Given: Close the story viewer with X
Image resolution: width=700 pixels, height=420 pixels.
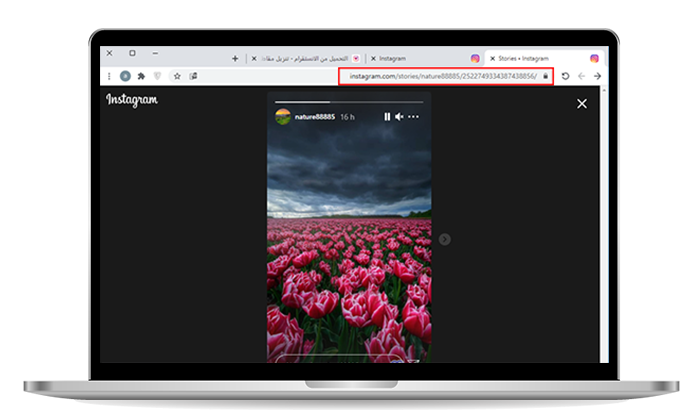Looking at the screenshot, I should 582,104.
